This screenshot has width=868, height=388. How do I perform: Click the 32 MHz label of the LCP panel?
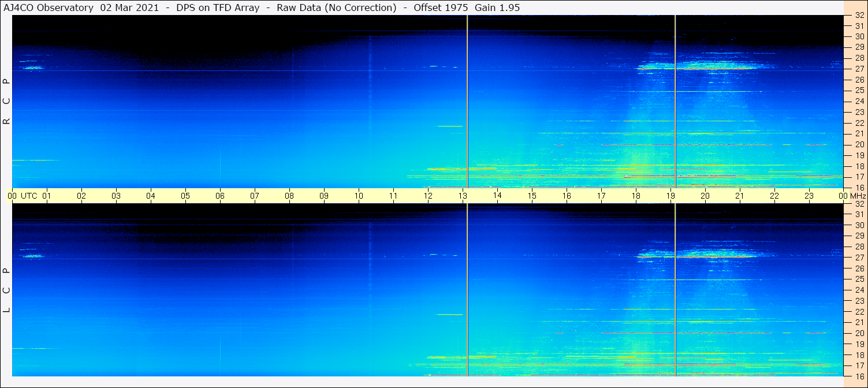pos(859,204)
